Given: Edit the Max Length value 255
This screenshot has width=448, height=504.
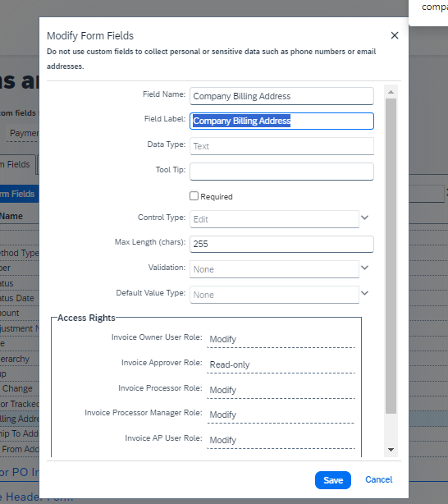Looking at the screenshot, I should 282,244.
